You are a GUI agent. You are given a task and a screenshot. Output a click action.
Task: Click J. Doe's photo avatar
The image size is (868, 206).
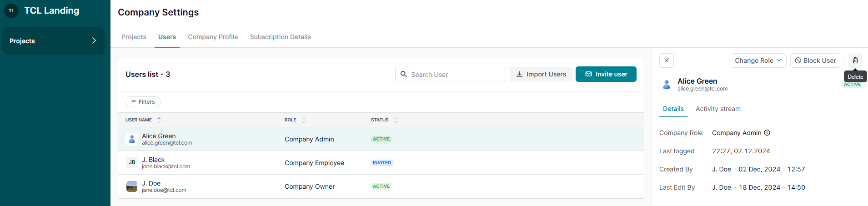point(132,186)
